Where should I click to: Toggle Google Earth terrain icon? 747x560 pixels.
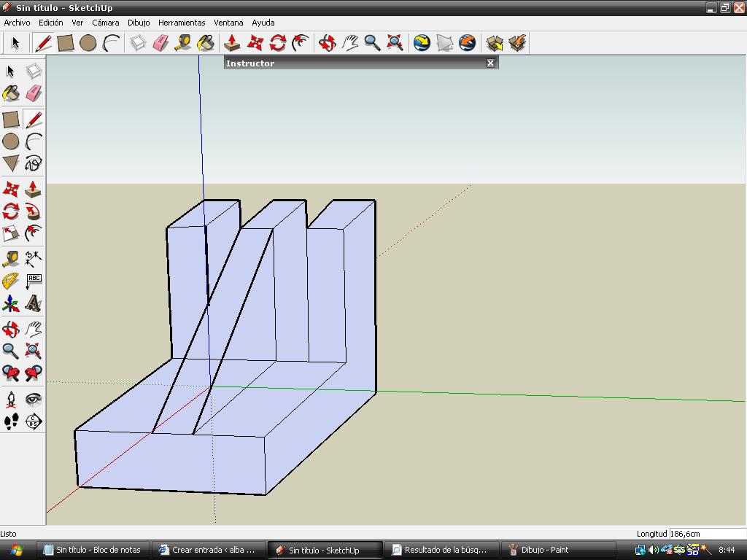point(444,43)
